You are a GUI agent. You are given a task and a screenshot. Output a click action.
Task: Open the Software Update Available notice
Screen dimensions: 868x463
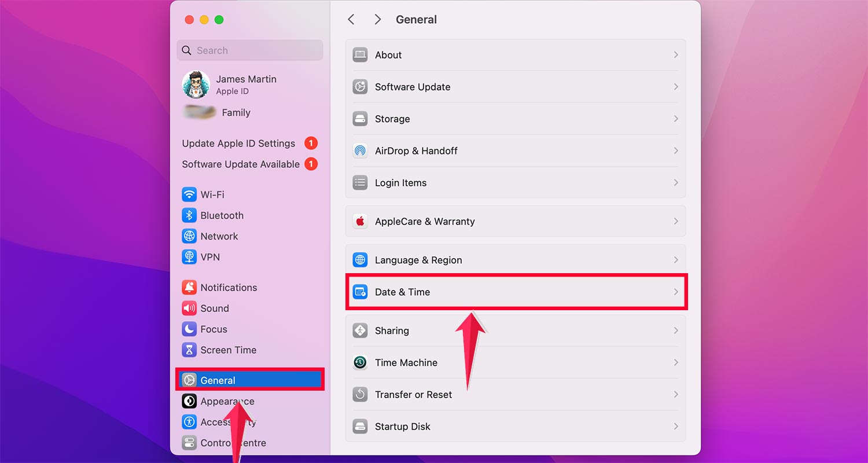[x=240, y=164]
